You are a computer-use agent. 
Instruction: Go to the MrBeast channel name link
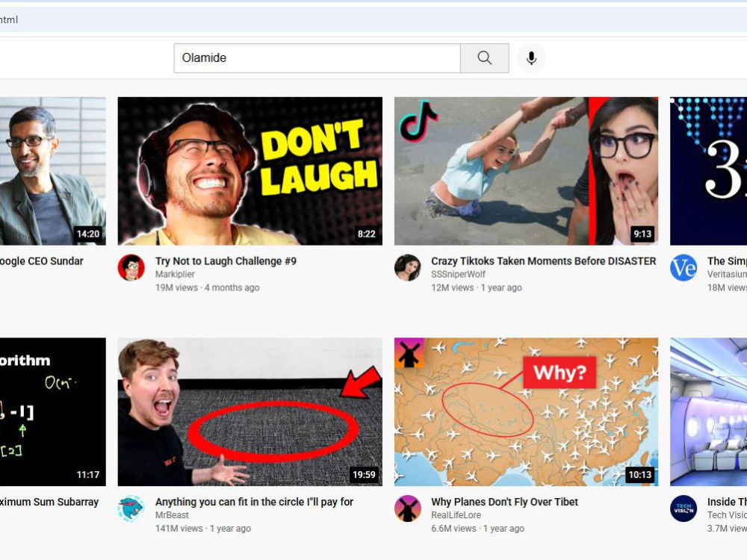pyautogui.click(x=172, y=515)
